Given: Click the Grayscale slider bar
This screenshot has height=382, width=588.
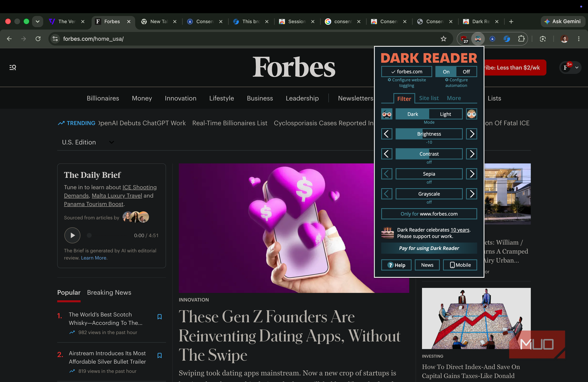Looking at the screenshot, I should (429, 194).
